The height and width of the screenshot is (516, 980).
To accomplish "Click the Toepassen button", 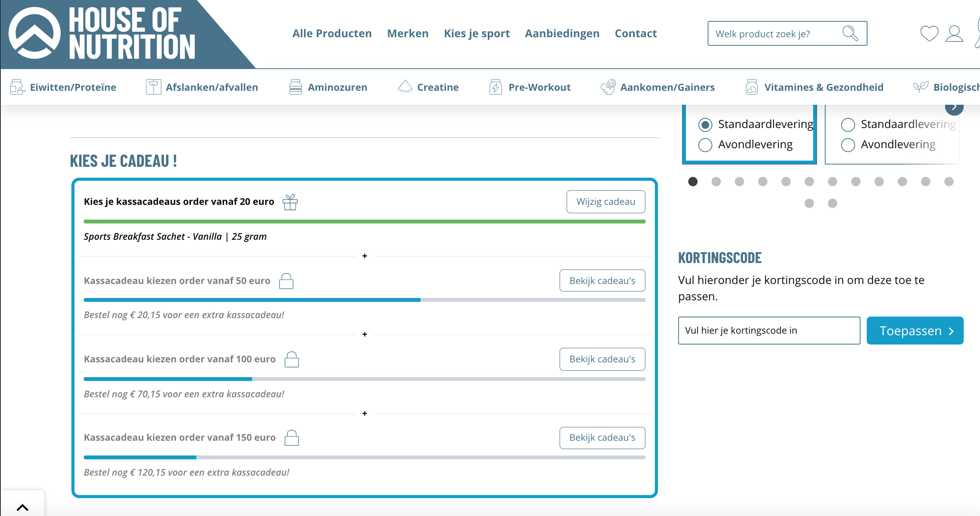I will click(x=914, y=331).
